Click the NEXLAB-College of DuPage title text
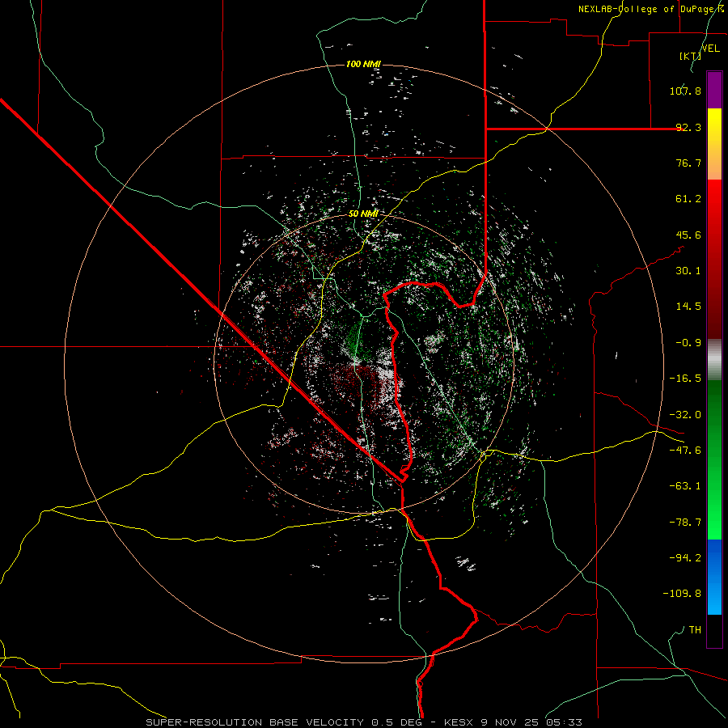The image size is (728, 728). point(651,9)
